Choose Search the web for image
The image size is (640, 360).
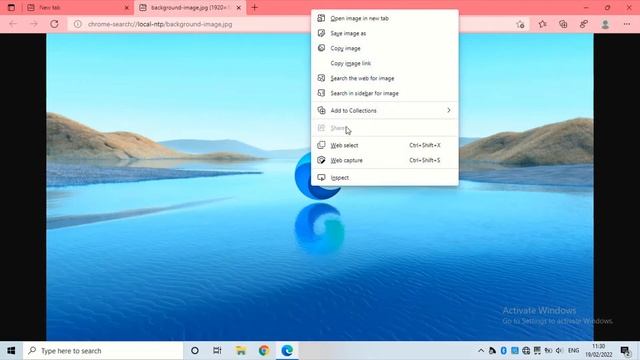(x=384, y=78)
